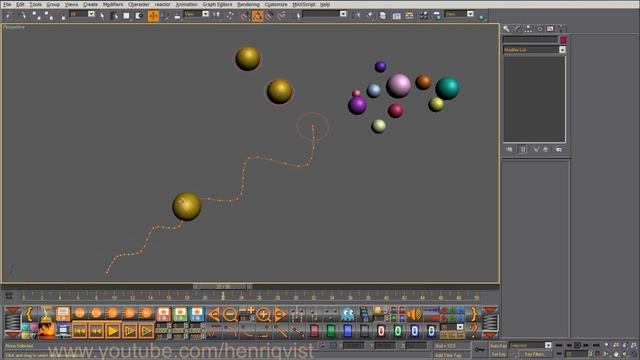Toggle Pin Stack in modifier panel
The image size is (640, 360).
point(509,149)
